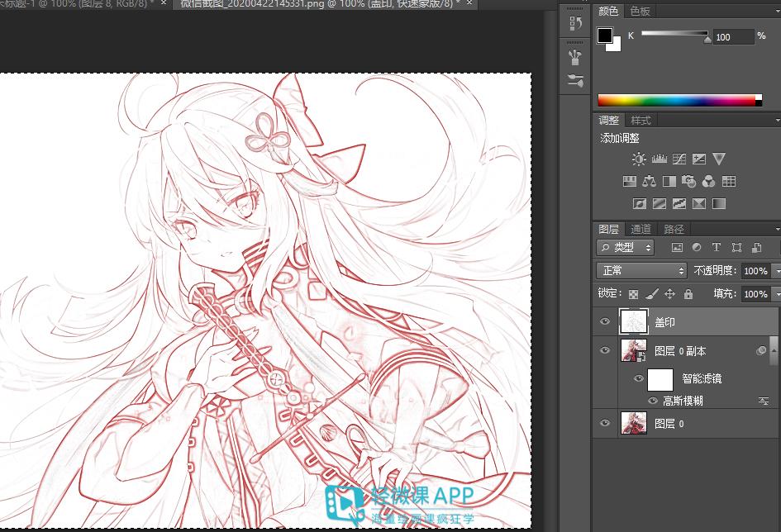Select the 图层 0 layer name
Screen dimensions: 781x532
[669, 424]
